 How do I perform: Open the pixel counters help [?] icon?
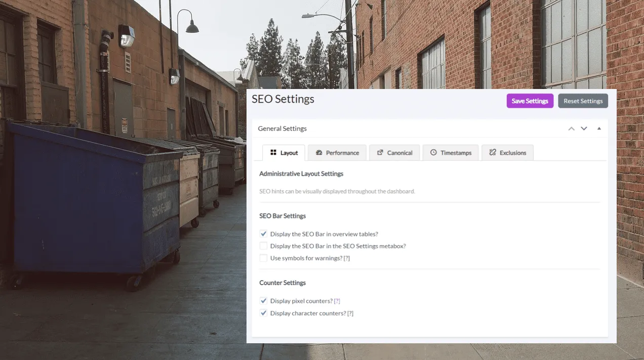pyautogui.click(x=337, y=300)
